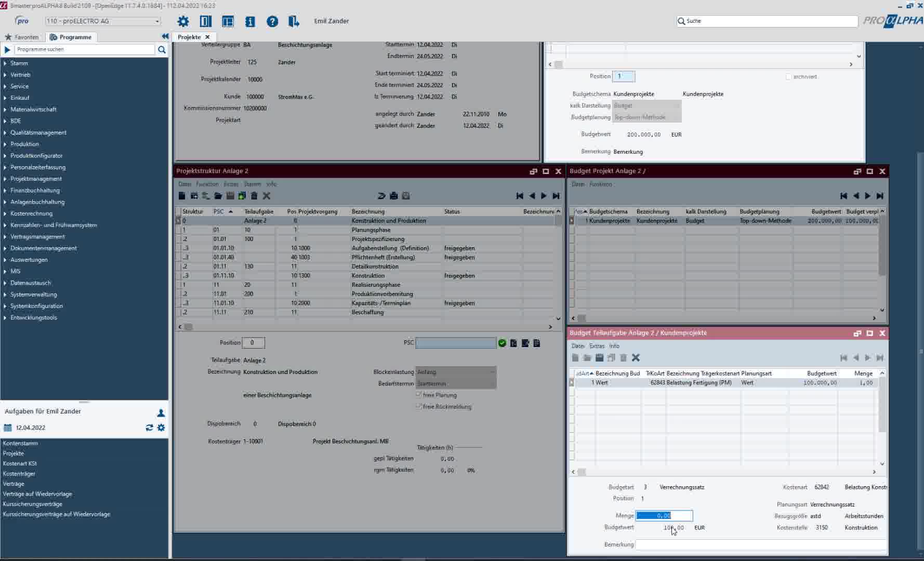Collapse the sidebar with double-arrow icon
924x561 pixels.
point(165,36)
